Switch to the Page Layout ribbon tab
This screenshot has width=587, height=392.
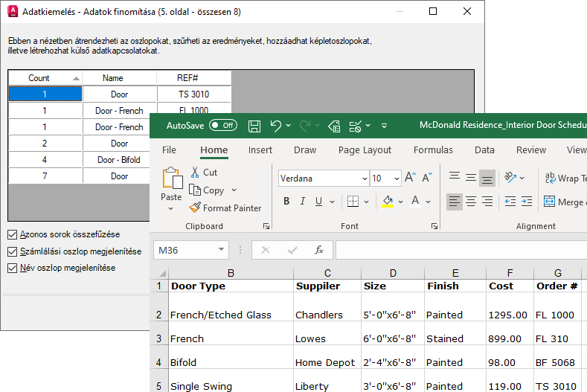365,150
